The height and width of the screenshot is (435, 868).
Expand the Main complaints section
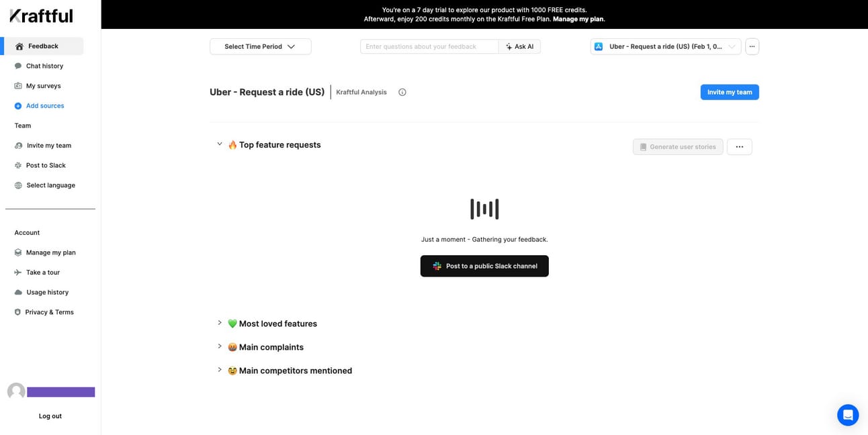[x=220, y=346]
